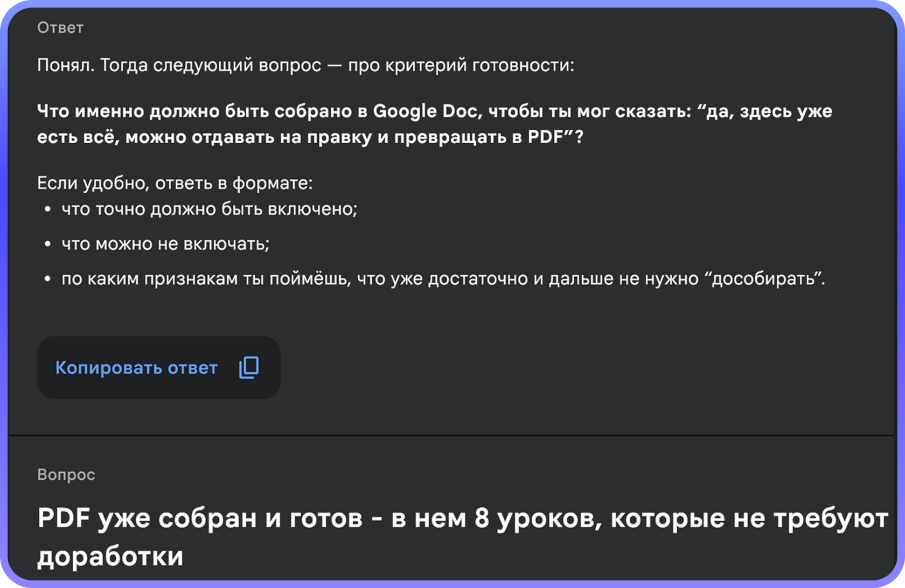The width and height of the screenshot is (905, 588).
Task: Click the divider line above the Вопрос section
Action: pyautogui.click(x=451, y=435)
